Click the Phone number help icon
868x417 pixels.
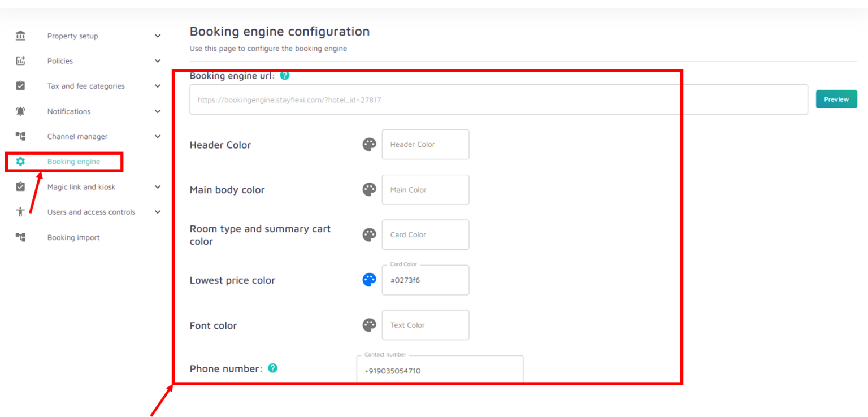pos(272,368)
